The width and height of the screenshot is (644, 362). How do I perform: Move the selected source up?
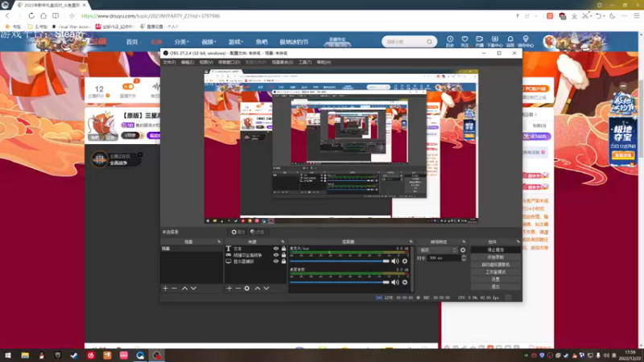point(258,289)
